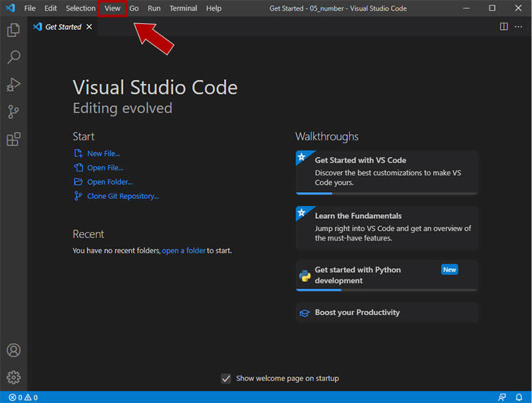
Task: Click the New File... link
Action: tap(104, 154)
